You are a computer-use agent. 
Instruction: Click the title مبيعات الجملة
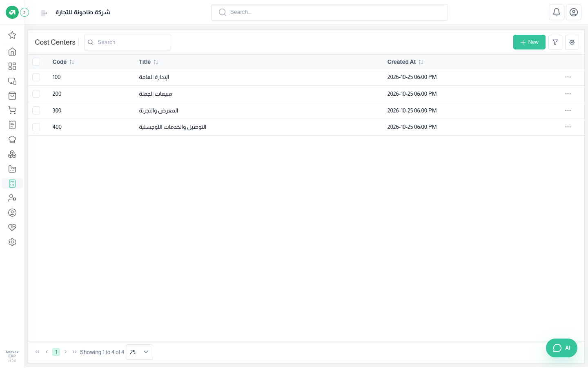click(x=156, y=94)
